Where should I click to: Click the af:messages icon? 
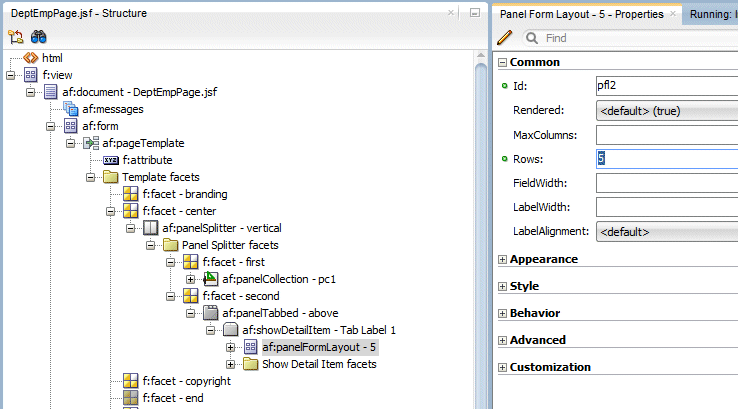tap(71, 109)
